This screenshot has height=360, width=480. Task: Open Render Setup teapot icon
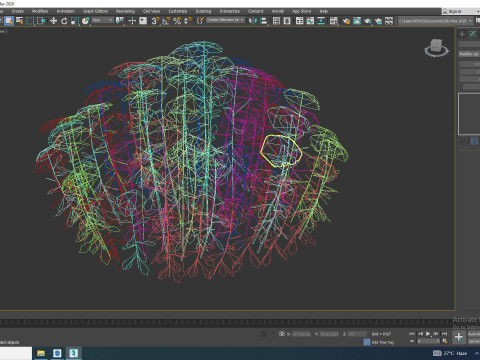[x=346, y=21]
